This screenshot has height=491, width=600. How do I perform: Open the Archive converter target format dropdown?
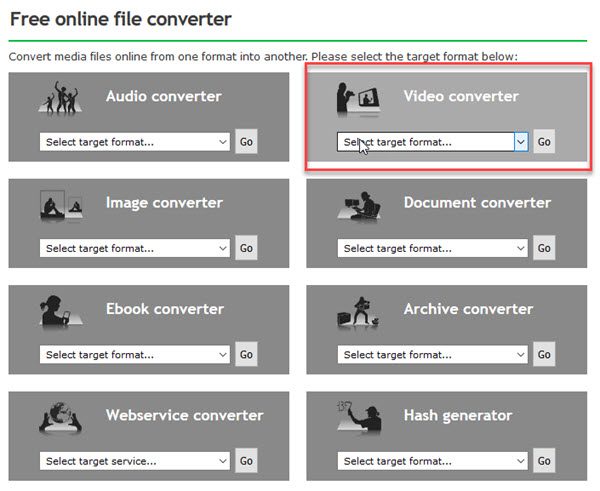pyautogui.click(x=432, y=355)
